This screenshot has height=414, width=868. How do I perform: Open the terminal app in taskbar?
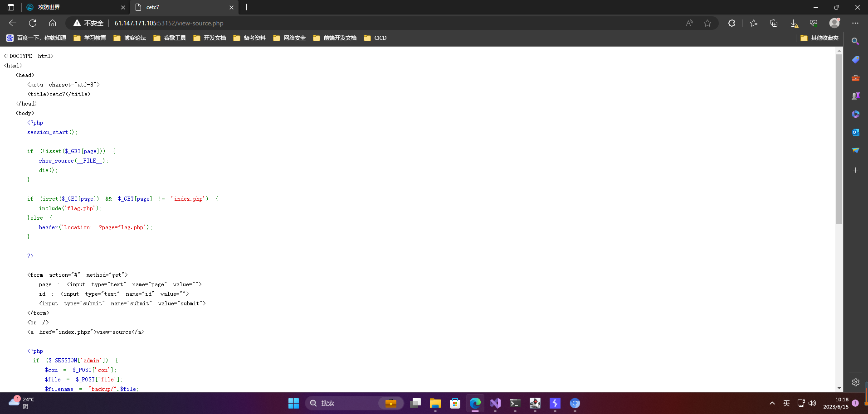(515, 403)
